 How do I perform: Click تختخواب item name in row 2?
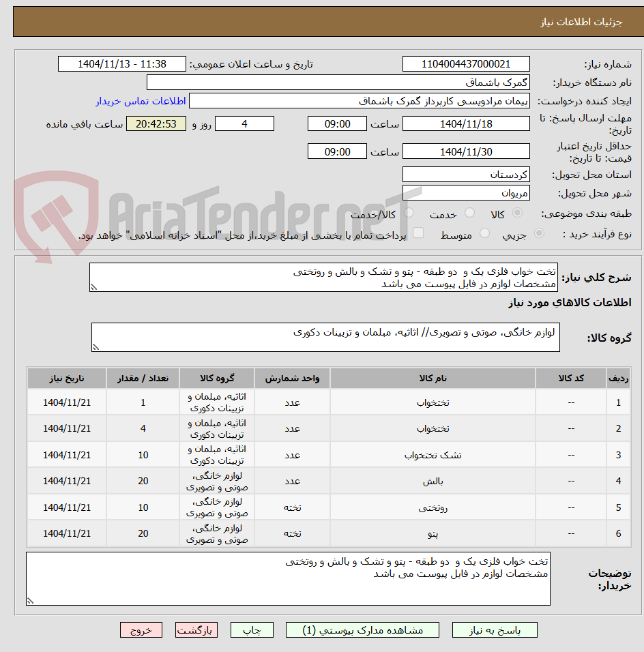click(433, 428)
